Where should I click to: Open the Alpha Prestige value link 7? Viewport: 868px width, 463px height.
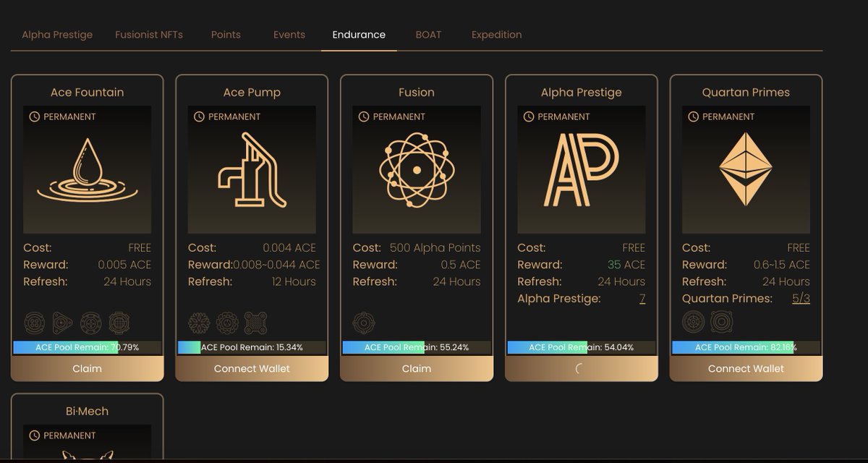[642, 299]
